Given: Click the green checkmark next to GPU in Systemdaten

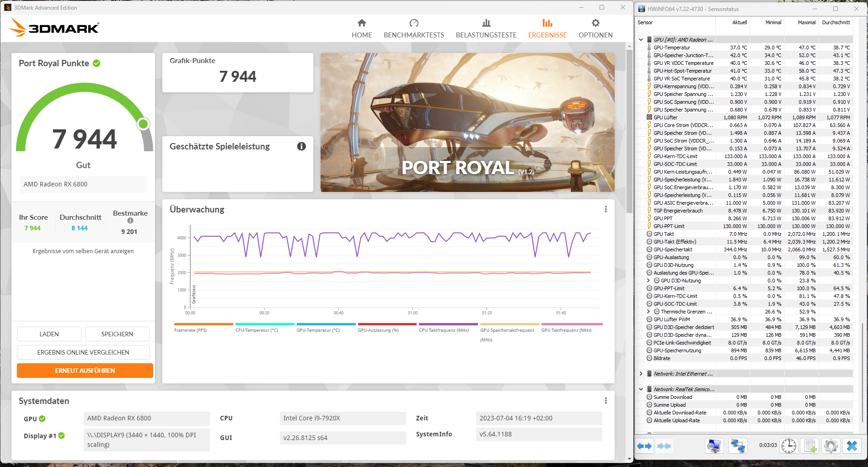Looking at the screenshot, I should (42, 419).
